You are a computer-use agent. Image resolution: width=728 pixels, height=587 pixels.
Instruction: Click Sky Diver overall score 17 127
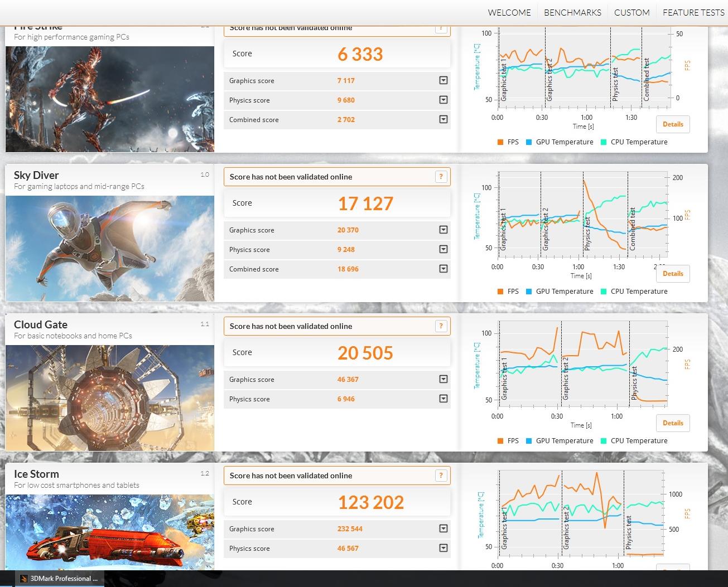pyautogui.click(x=365, y=203)
